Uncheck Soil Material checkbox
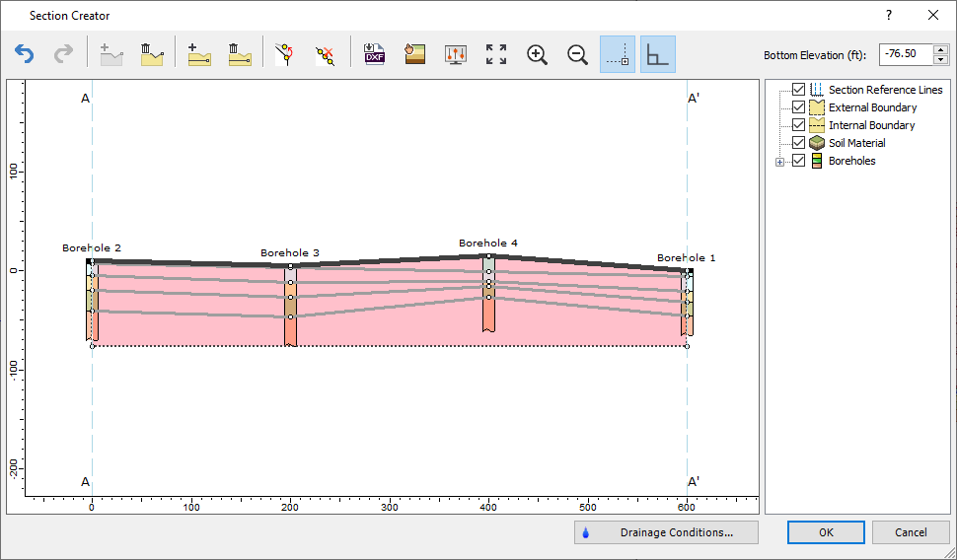The height and width of the screenshot is (560, 957). pyautogui.click(x=798, y=143)
